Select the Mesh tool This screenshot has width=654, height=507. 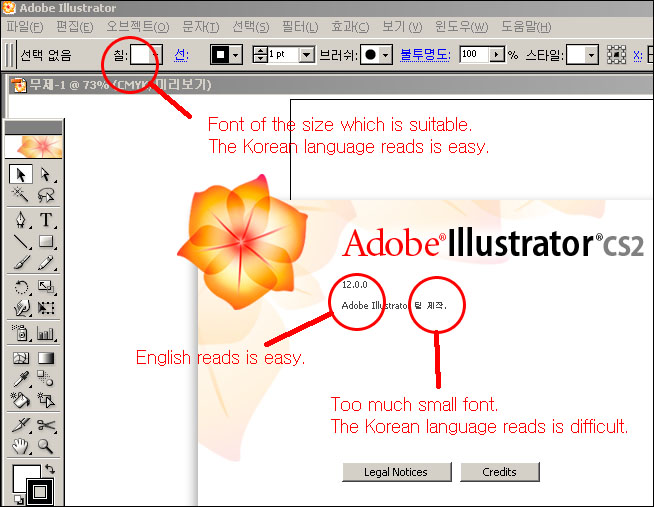pos(20,358)
